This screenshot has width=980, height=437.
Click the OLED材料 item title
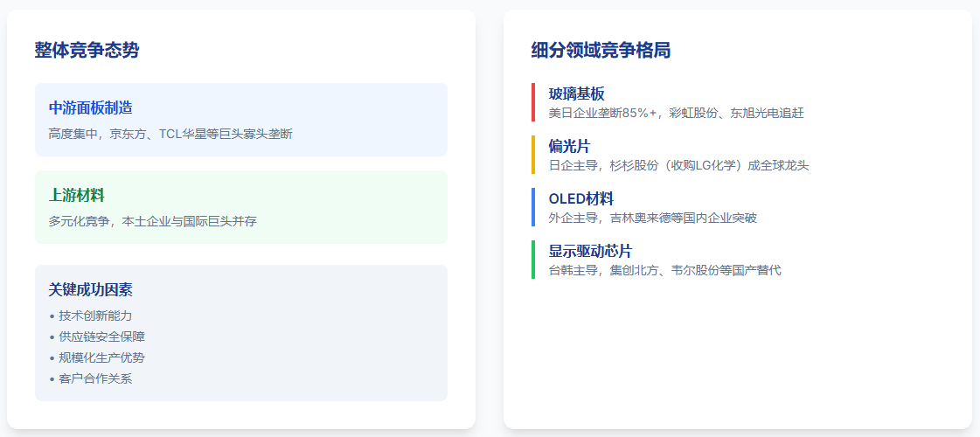click(x=581, y=198)
